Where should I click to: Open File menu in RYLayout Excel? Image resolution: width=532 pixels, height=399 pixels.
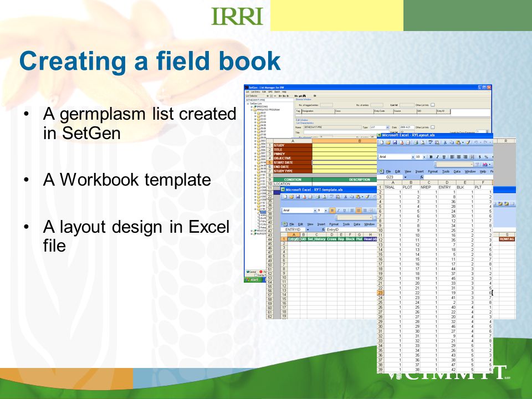(388, 172)
